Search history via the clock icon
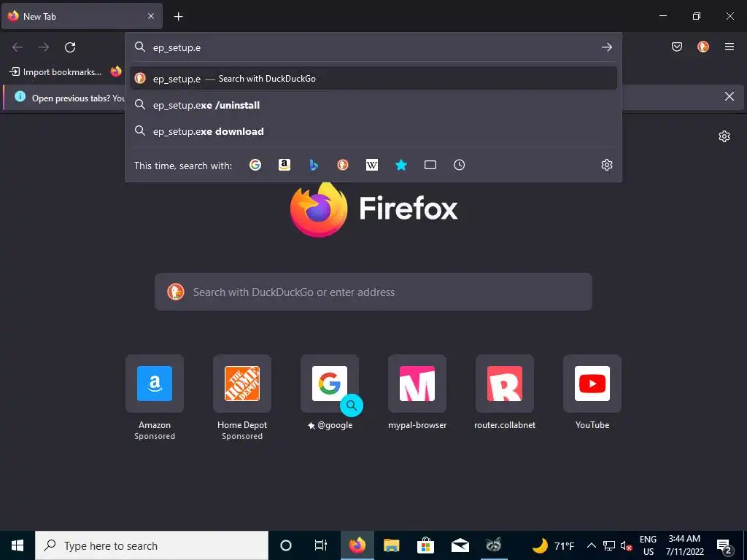 point(460,165)
